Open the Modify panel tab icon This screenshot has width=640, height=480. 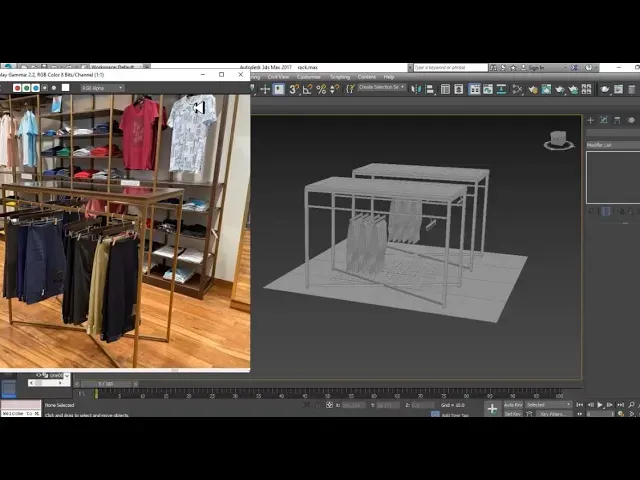(604, 120)
